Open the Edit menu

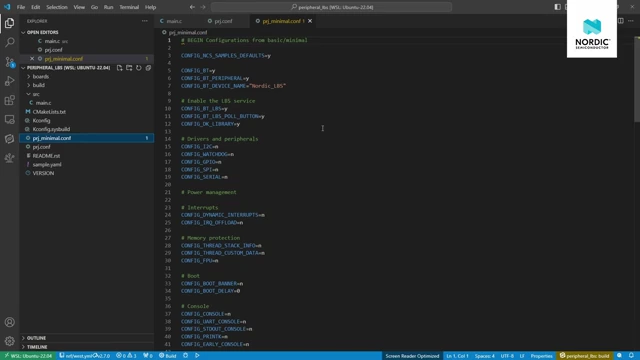tap(36, 7)
